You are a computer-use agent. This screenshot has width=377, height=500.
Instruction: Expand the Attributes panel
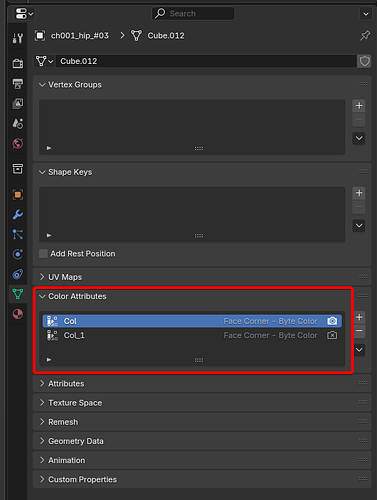pyautogui.click(x=42, y=384)
